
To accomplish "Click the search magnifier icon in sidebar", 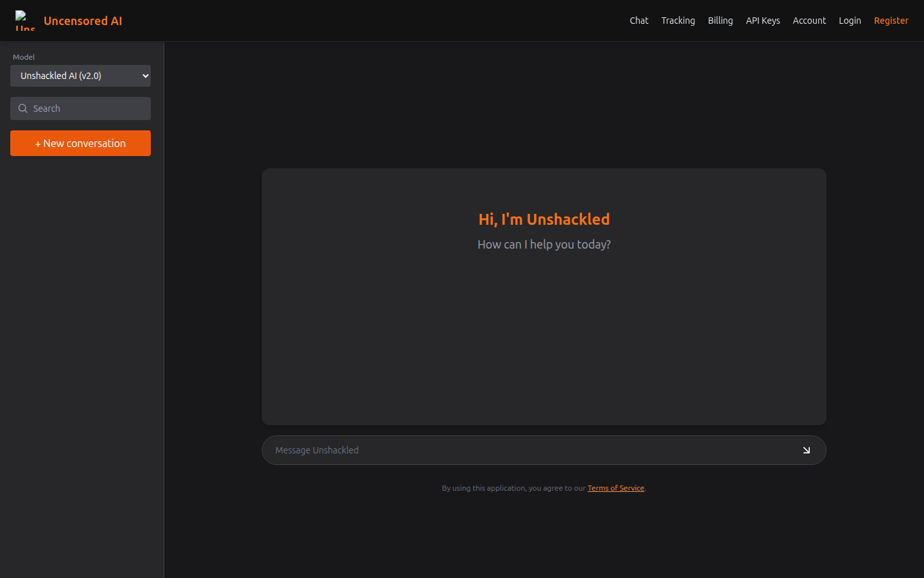I will click(23, 109).
